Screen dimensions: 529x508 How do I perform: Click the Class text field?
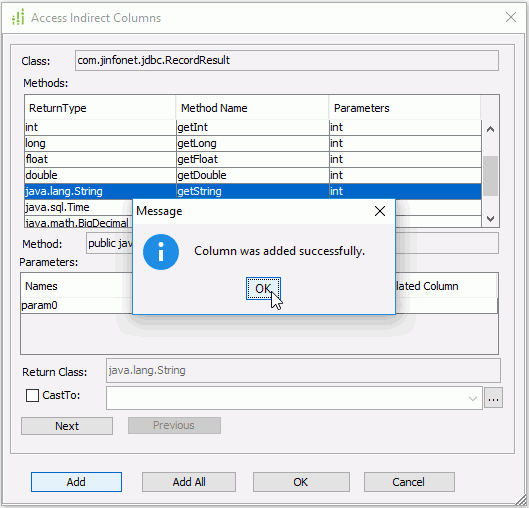click(x=287, y=60)
